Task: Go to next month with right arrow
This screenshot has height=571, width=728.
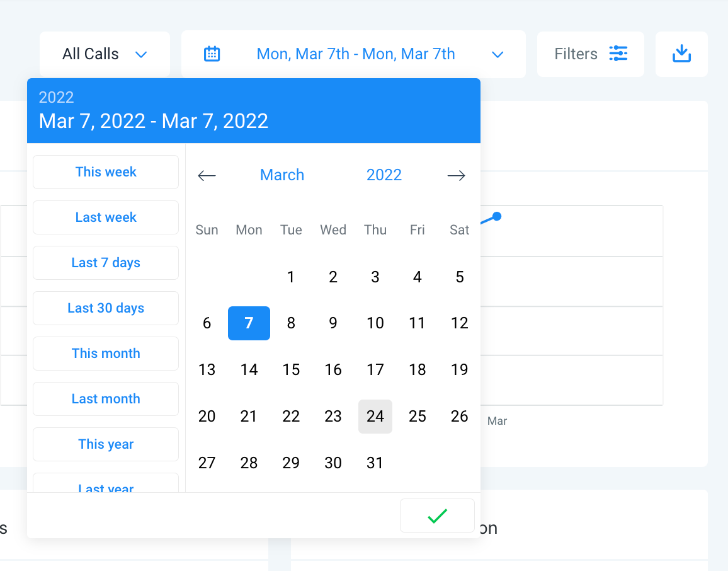Action: (456, 175)
